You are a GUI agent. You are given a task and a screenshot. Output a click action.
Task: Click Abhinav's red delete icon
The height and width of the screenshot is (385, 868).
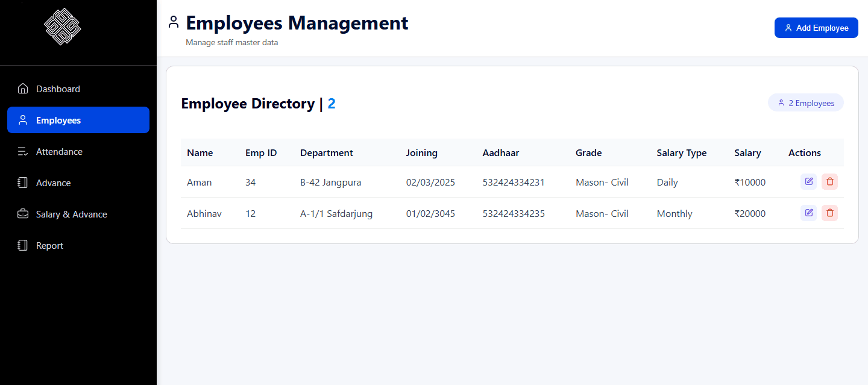(829, 213)
